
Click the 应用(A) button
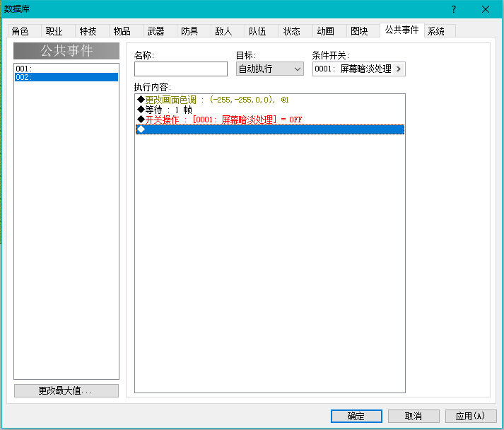[x=471, y=416]
